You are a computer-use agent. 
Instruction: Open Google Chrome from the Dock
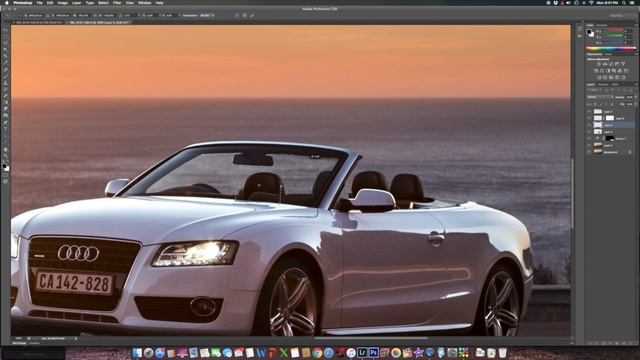click(317, 353)
